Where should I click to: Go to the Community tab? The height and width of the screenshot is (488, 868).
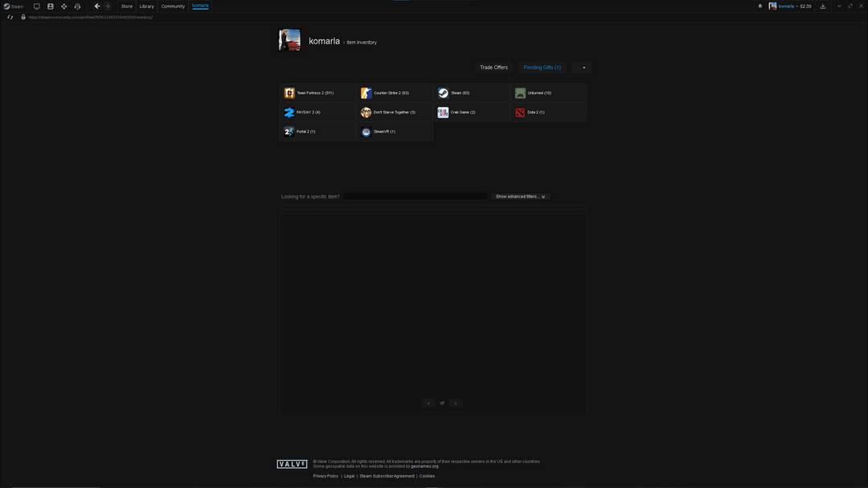click(x=173, y=6)
